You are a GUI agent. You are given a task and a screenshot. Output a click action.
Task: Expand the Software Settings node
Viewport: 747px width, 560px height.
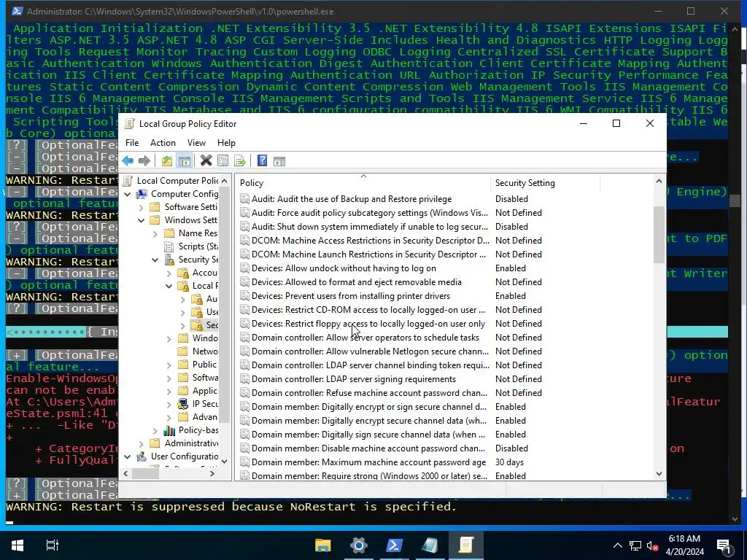tap(141, 208)
